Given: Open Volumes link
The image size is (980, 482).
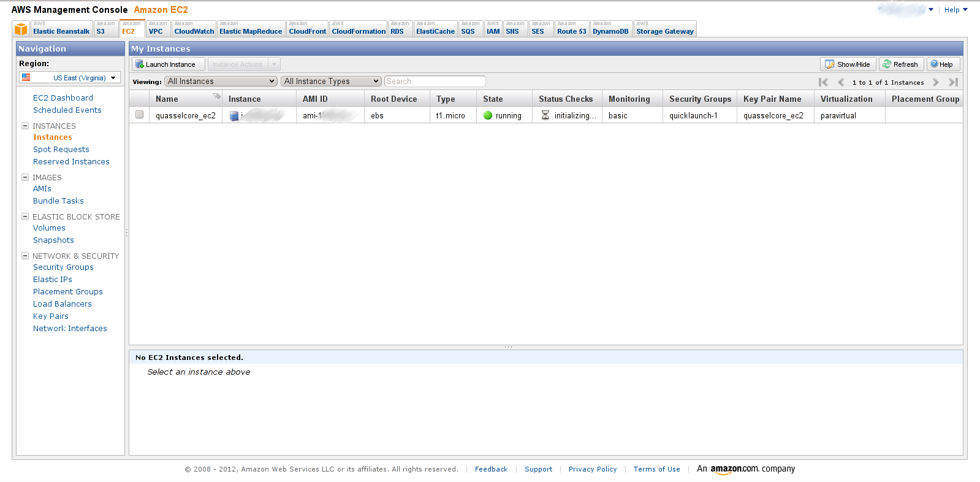Looking at the screenshot, I should 49,228.
